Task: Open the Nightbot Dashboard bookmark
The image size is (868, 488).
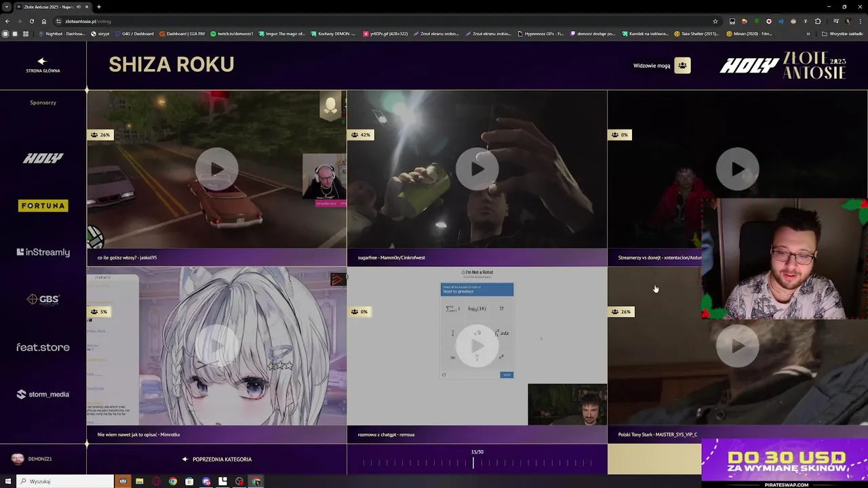Action: (x=62, y=33)
